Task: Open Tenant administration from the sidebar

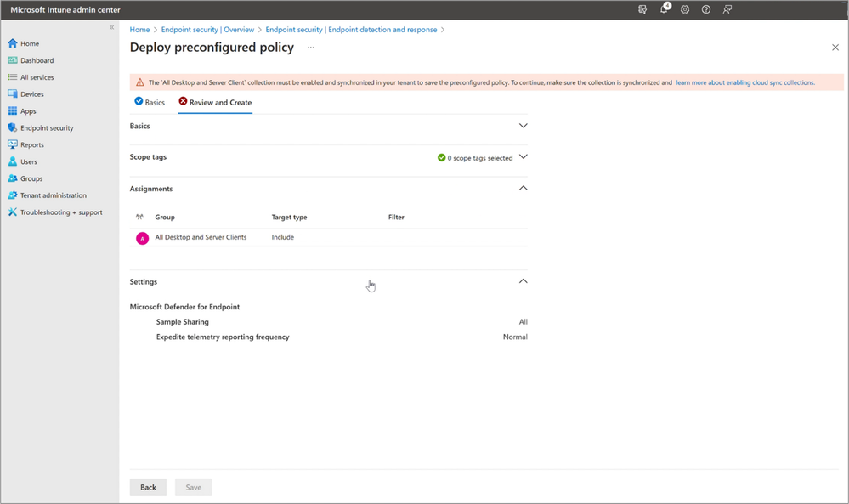Action: (x=53, y=195)
